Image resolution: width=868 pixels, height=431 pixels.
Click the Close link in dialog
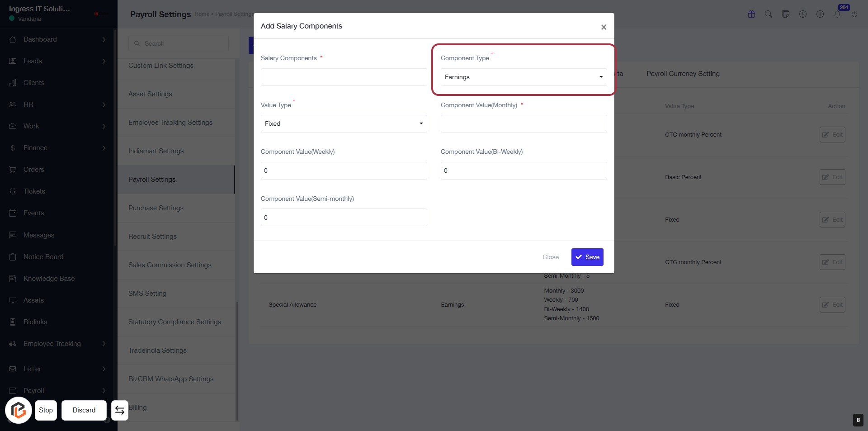[550, 257]
